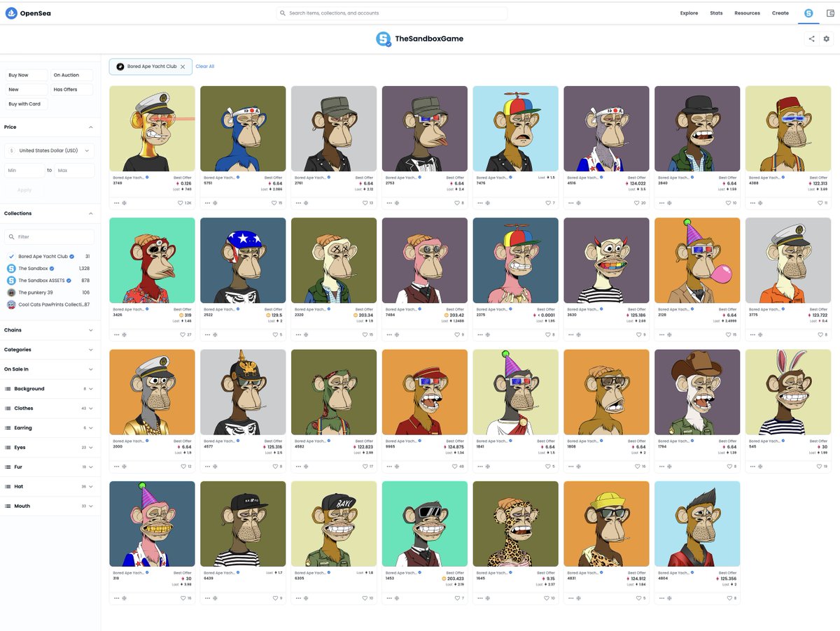Open the United States Dollar currency dropdown

pyautogui.click(x=49, y=150)
